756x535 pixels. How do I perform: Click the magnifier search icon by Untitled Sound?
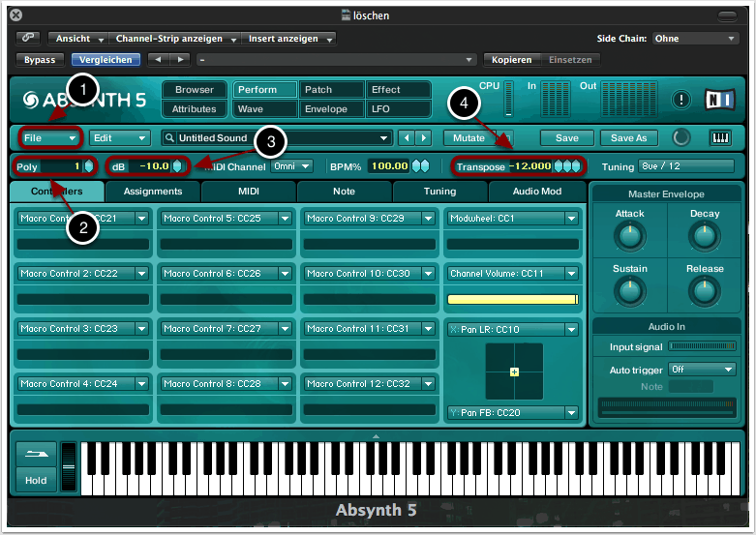(169, 138)
